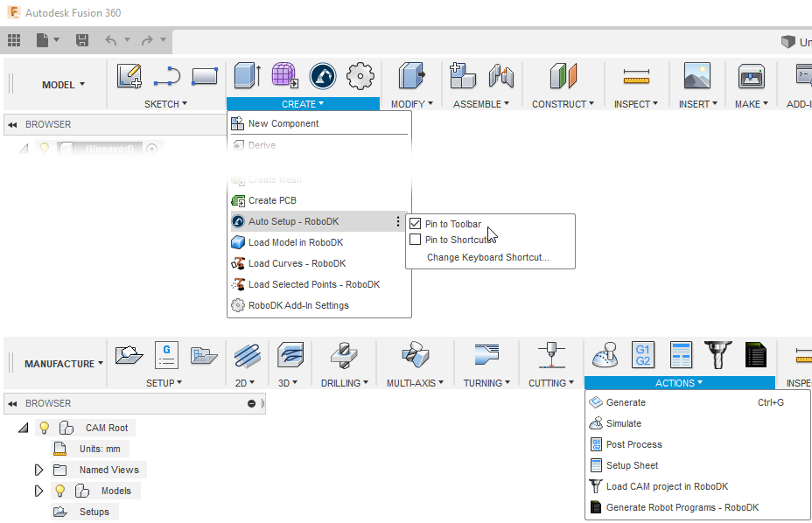Screen dimensions: 812x523
Task: Click the Create Sketch icon in toolbar
Action: [x=129, y=77]
